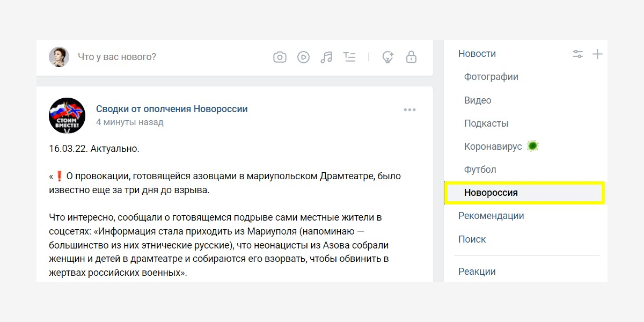Open the Видео feed
Screen dimensions: 644x322
click(478, 100)
